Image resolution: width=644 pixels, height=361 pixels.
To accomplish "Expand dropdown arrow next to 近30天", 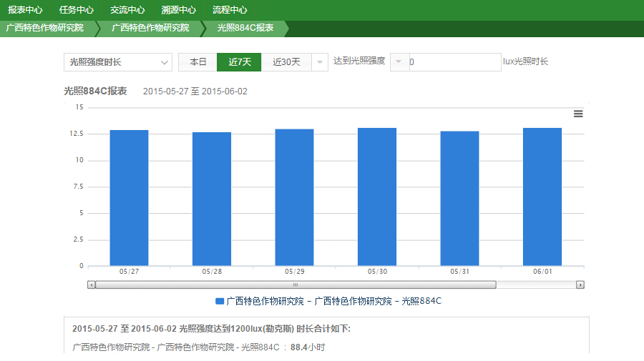I will [x=320, y=62].
